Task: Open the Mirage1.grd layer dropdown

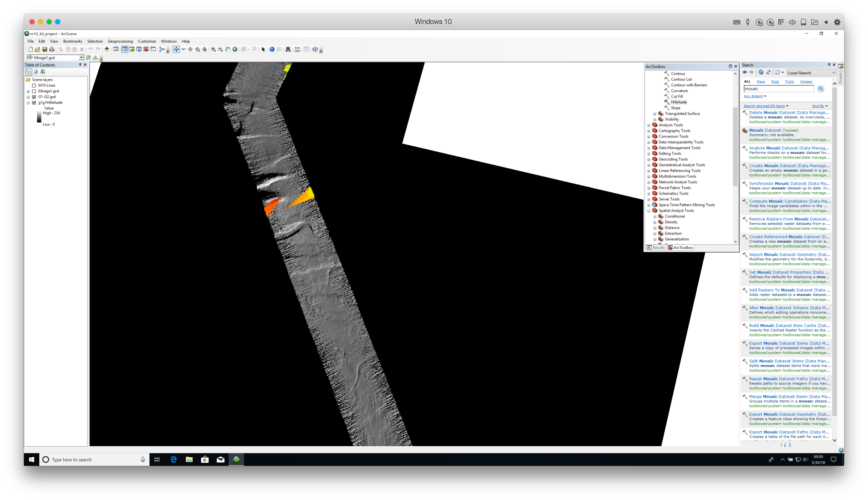Action: pos(81,58)
